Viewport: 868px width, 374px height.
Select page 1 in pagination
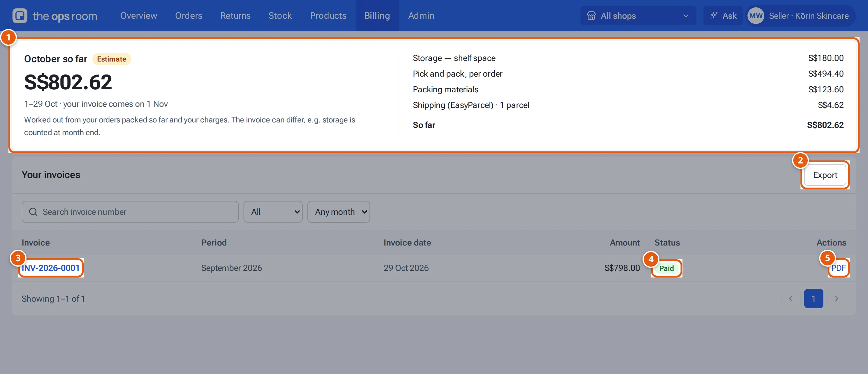point(813,299)
